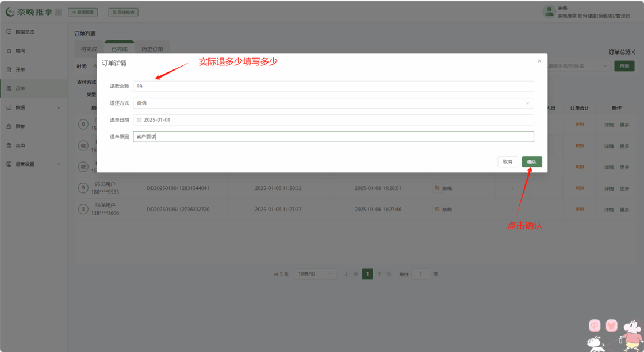This screenshot has height=352, width=644.
Task: Click the 运营设置 settings icon in sidebar
Action: coord(9,164)
